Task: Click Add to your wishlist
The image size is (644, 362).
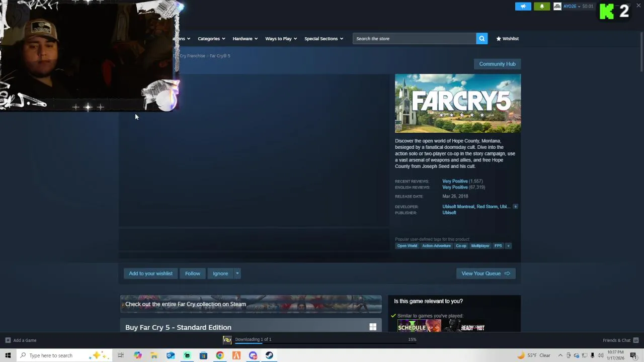Action: [x=150, y=274]
